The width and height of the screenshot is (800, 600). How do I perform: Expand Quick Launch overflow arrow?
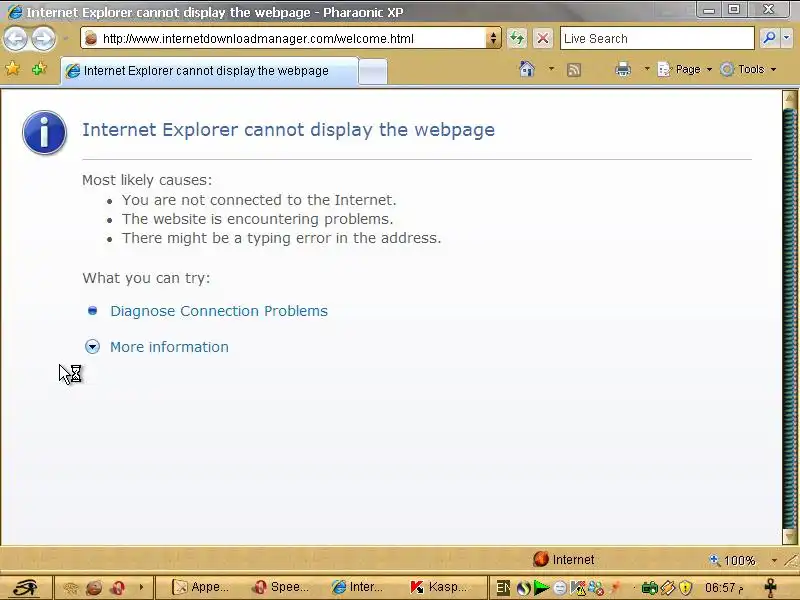point(141,587)
